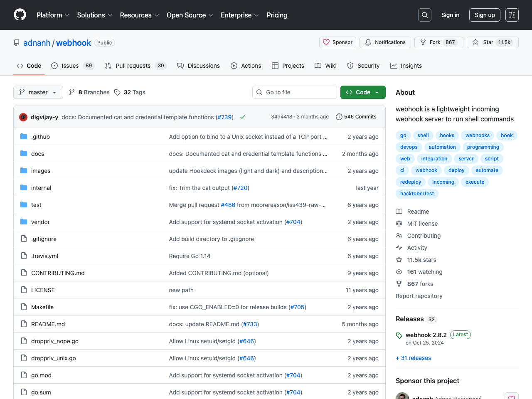Open the command palette icon near Sign up
The width and height of the screenshot is (532, 399).
click(512, 15)
